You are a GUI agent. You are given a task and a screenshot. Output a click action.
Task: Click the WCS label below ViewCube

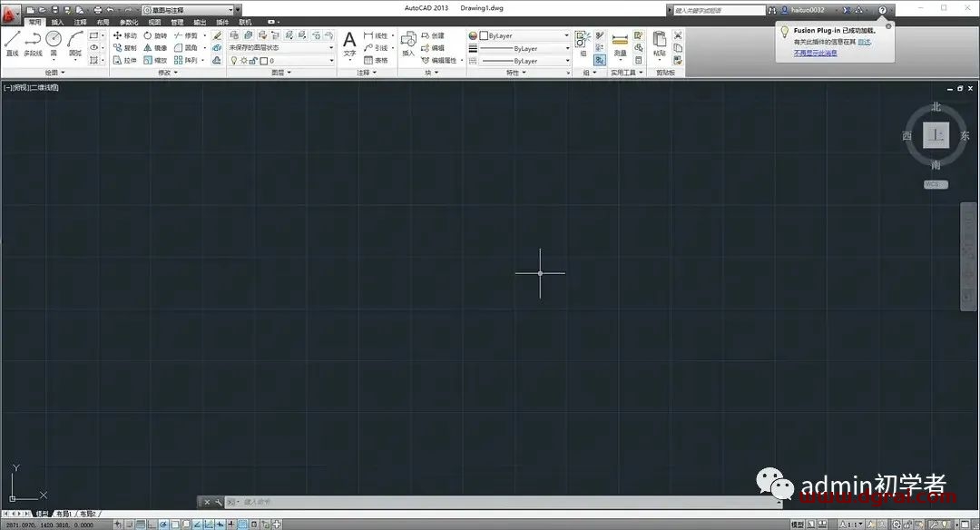click(x=936, y=184)
